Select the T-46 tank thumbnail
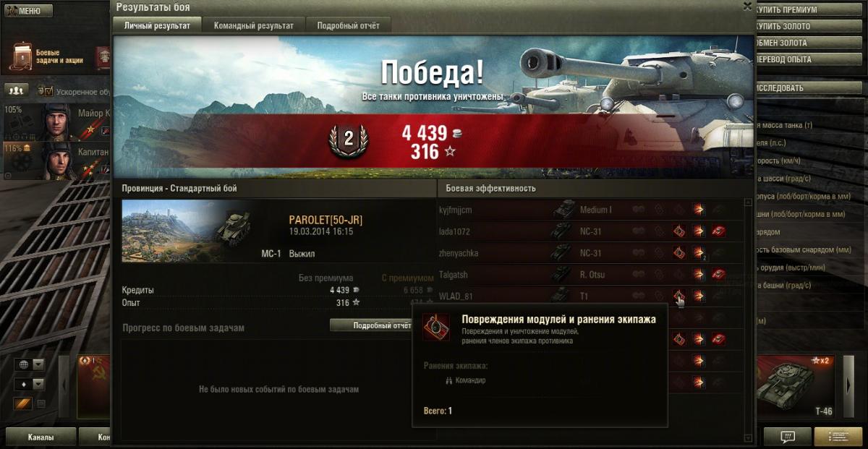868x449 pixels. 797,388
